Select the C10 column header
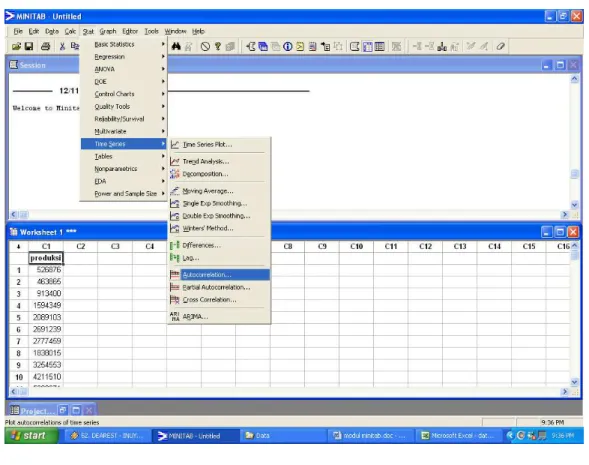 point(356,246)
